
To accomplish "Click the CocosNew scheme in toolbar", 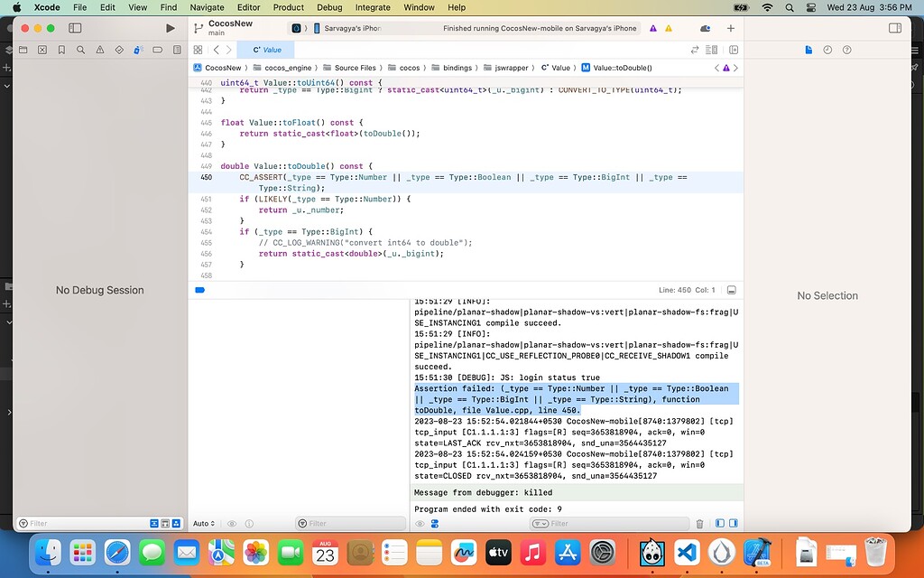I will click(230, 23).
